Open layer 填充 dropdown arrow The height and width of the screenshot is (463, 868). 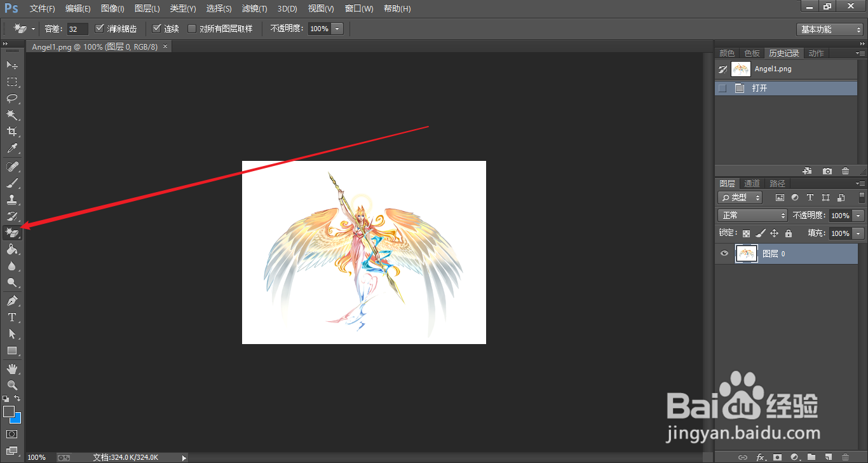click(x=859, y=233)
